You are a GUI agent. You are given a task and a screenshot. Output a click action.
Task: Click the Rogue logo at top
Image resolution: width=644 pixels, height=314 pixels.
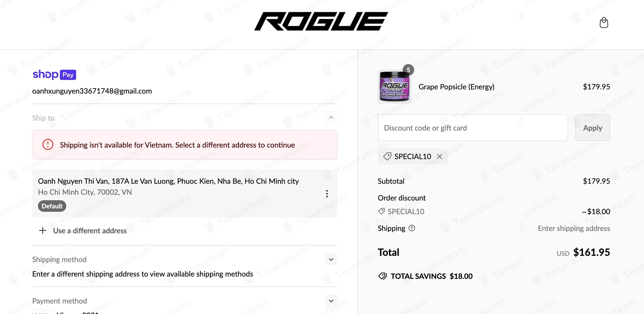click(321, 21)
